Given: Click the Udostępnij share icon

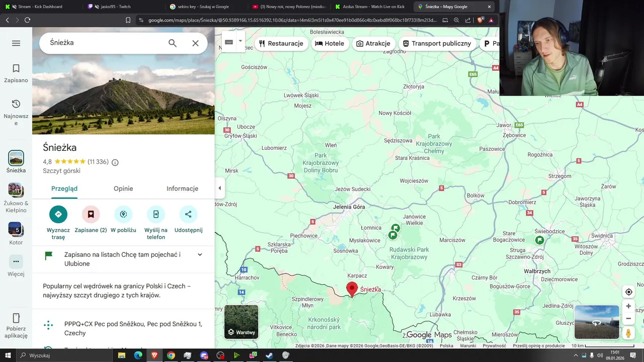Looking at the screenshot, I should click(x=188, y=214).
